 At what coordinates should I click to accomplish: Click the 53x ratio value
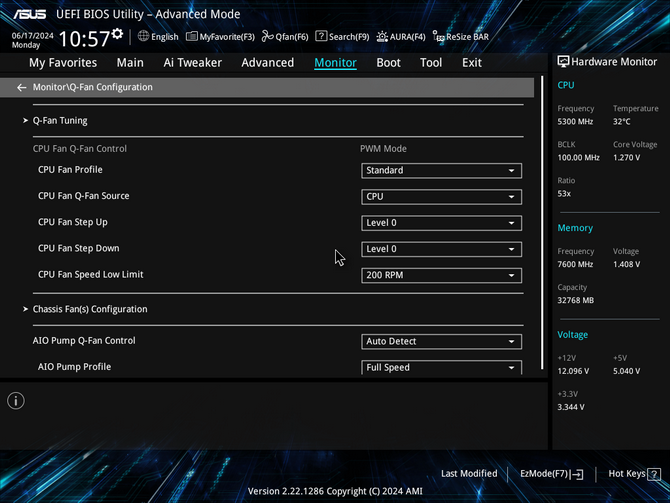[x=564, y=194]
